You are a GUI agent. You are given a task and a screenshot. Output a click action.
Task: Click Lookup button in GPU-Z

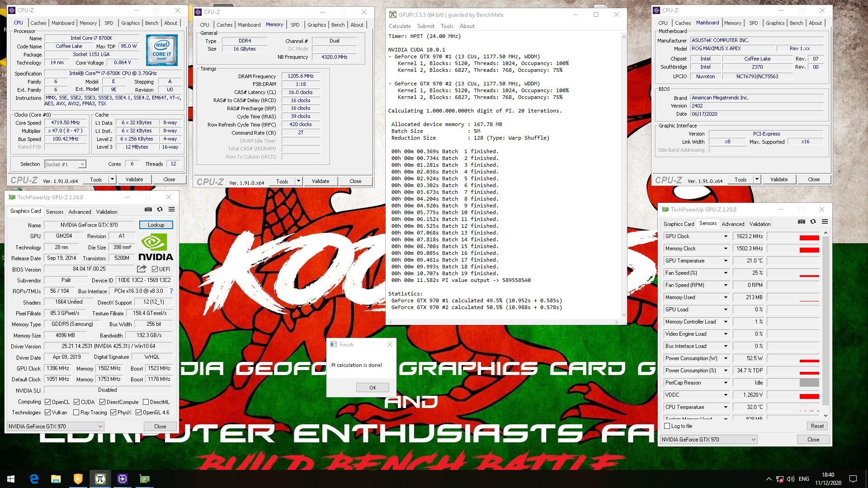tap(156, 225)
